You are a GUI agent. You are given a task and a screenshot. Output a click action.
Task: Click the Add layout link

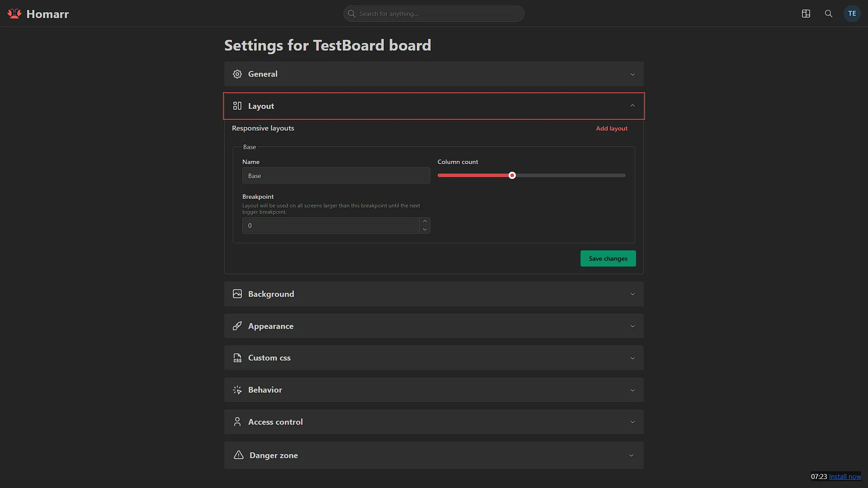612,128
